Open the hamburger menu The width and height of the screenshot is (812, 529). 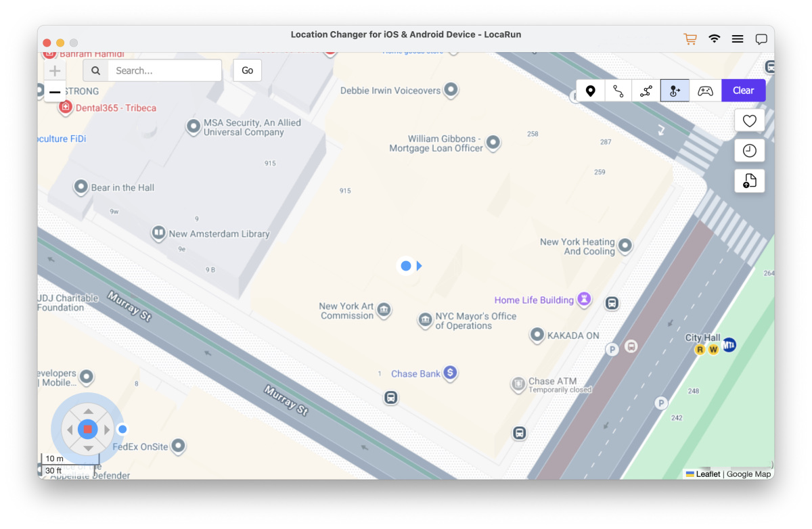[738, 39]
